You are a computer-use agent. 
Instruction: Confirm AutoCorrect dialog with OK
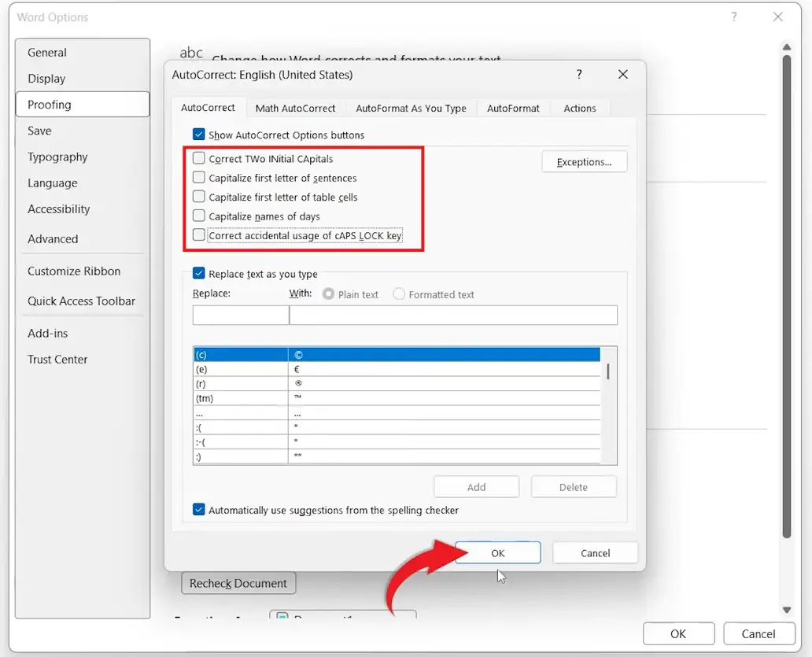click(x=497, y=553)
